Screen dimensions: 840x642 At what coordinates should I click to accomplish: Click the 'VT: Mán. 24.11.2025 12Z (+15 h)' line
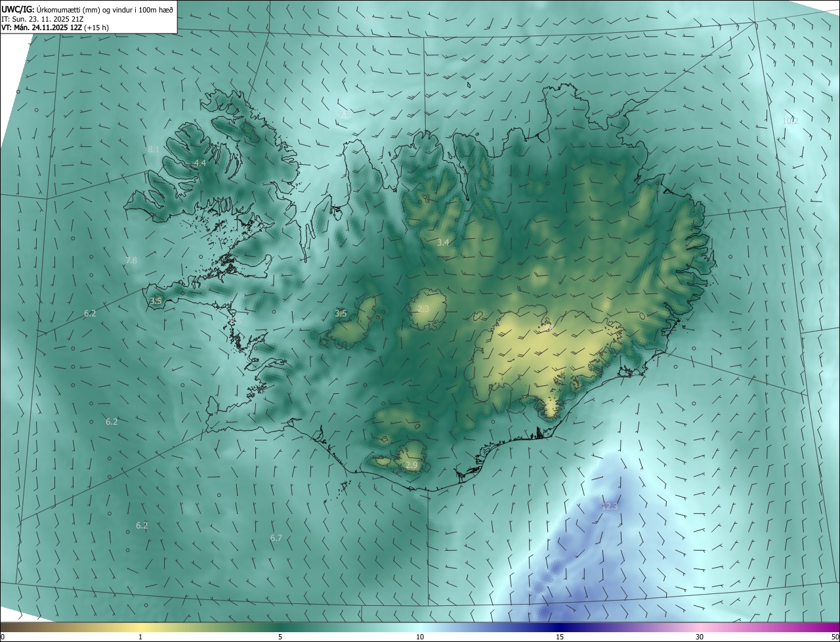[x=56, y=28]
